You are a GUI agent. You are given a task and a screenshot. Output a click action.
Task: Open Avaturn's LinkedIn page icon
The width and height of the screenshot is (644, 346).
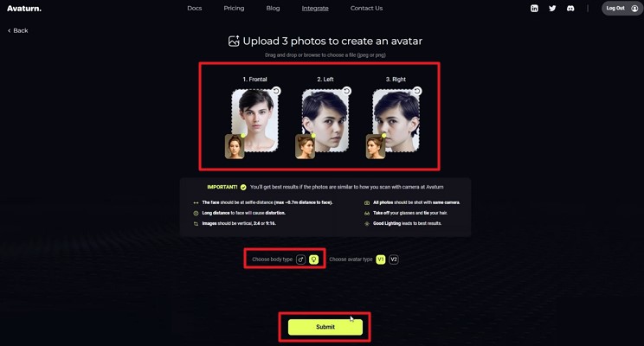[534, 8]
